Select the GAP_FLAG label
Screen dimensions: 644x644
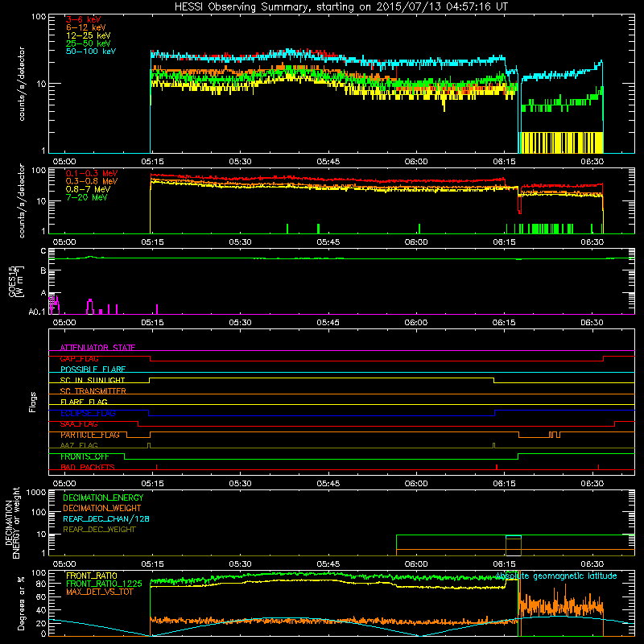coord(79,358)
